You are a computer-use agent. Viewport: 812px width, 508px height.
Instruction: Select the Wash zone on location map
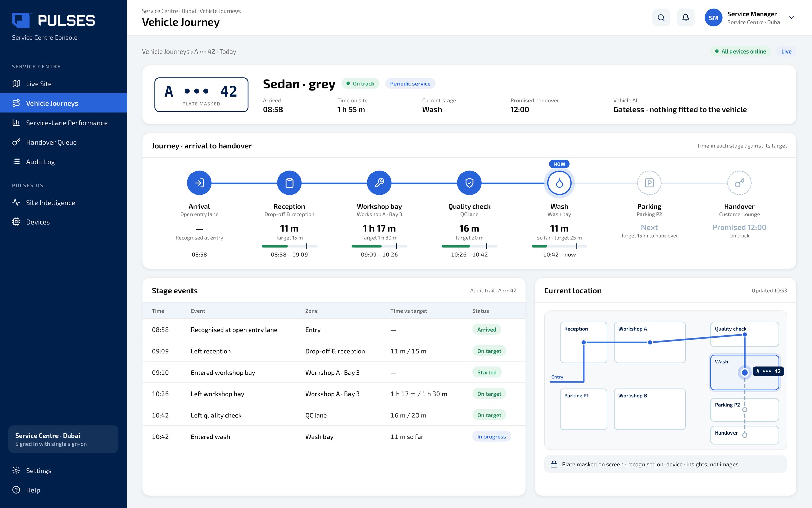pos(744,372)
